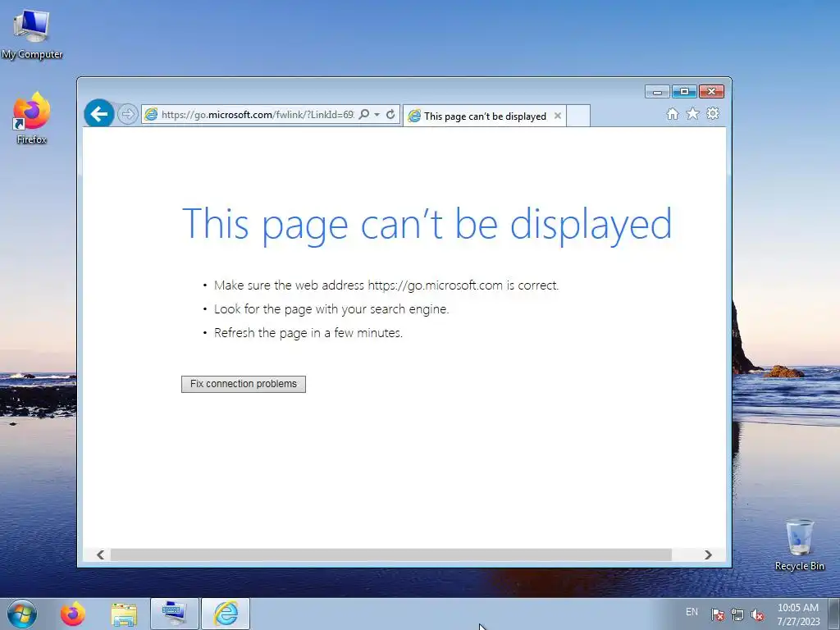Image resolution: width=840 pixels, height=630 pixels.
Task: Select the Firefox desktop shortcut
Action: coord(32,118)
